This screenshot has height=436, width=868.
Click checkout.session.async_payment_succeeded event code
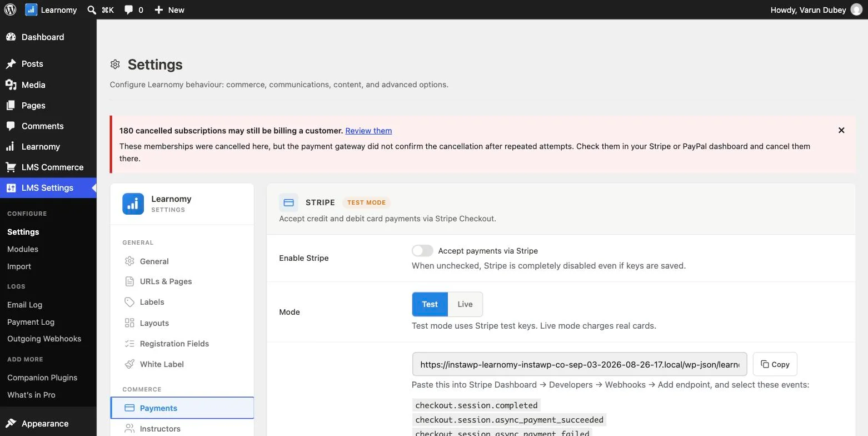[x=509, y=420]
